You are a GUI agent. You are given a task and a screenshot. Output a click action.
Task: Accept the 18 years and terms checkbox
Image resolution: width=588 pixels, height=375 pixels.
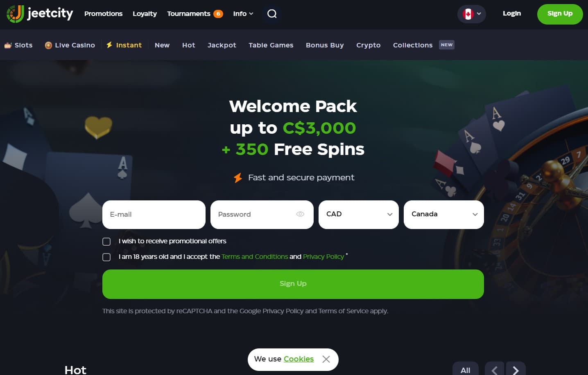(x=106, y=257)
